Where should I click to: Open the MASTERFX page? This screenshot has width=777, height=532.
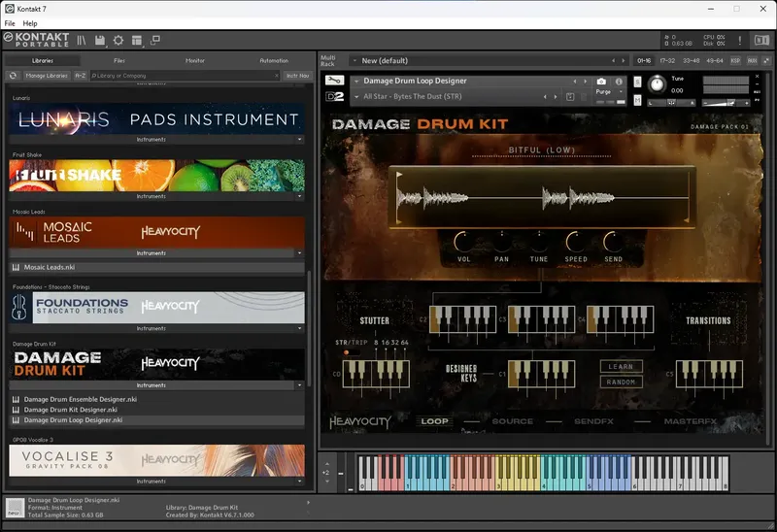pyautogui.click(x=691, y=421)
